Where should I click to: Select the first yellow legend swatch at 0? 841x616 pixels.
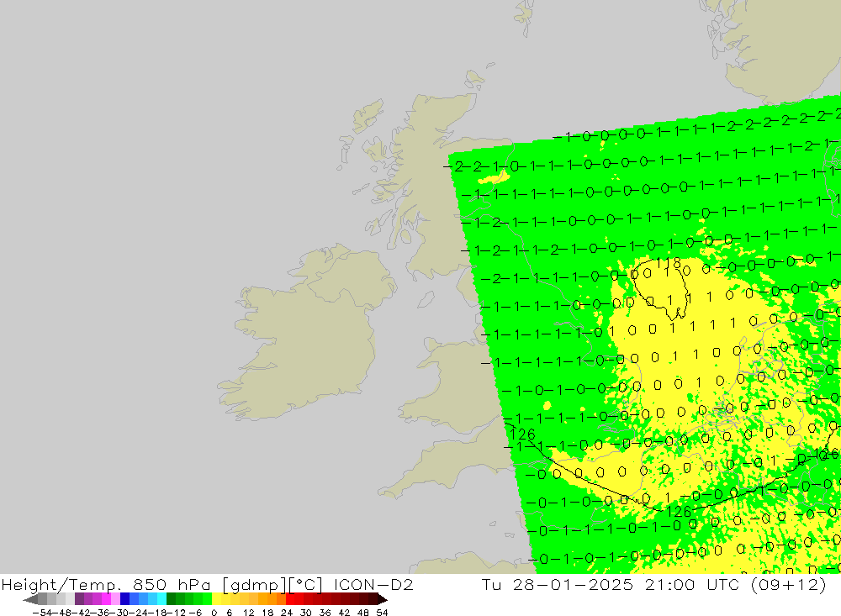(x=217, y=599)
